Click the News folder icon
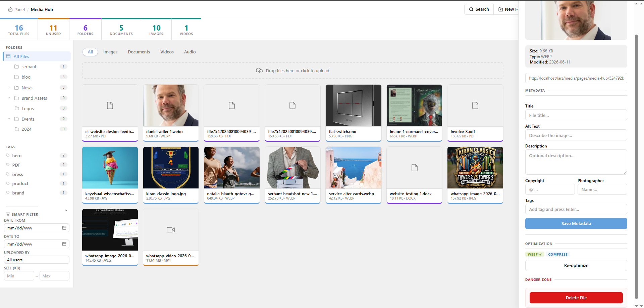Viewport: 644px width, 308px height. tap(16, 88)
